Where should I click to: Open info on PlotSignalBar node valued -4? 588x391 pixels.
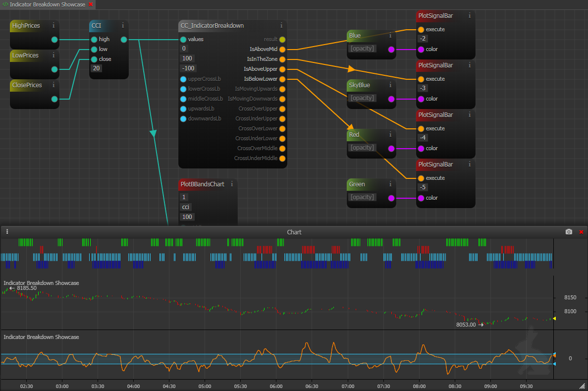[x=470, y=115]
